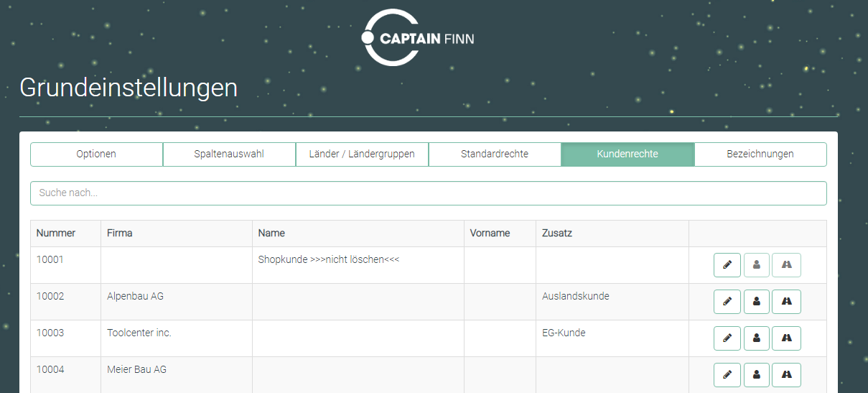Click the pencil edit icon for customer 10001

[727, 265]
